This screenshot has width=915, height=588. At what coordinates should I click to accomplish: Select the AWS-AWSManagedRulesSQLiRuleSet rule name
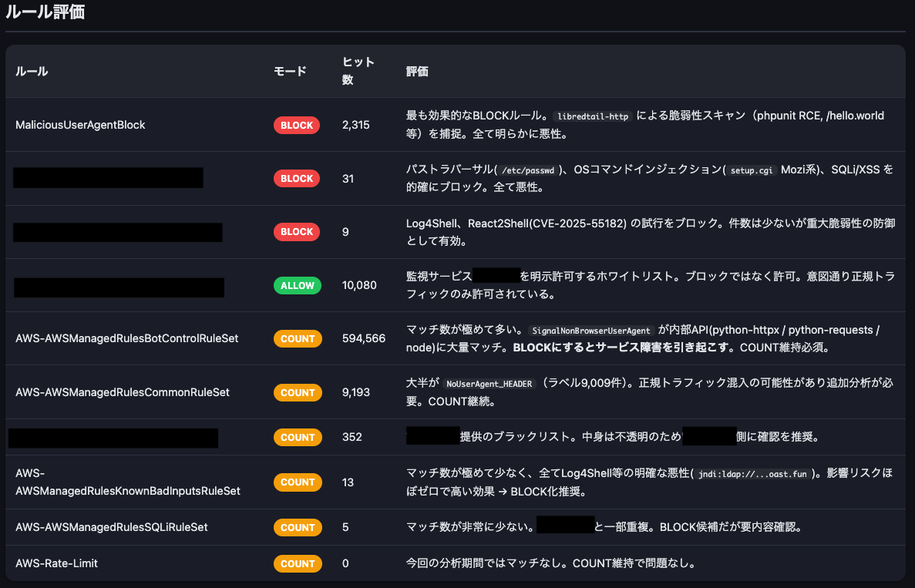point(112,527)
